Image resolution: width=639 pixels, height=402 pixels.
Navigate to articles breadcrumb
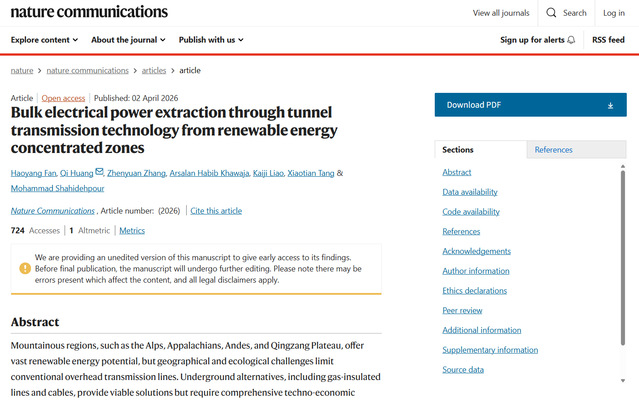pyautogui.click(x=153, y=71)
